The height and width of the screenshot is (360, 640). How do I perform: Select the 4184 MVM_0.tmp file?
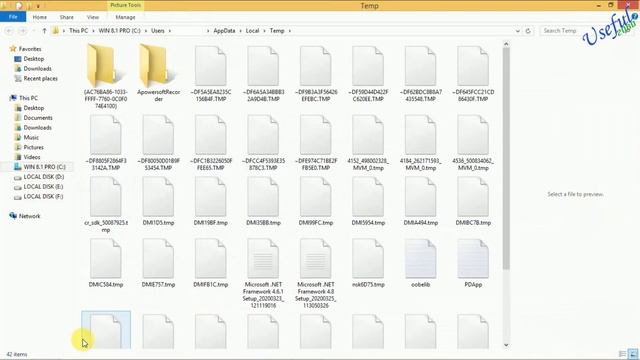(x=420, y=143)
